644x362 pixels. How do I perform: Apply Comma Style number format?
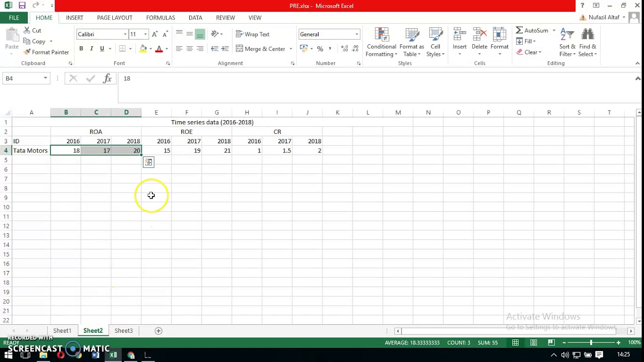click(330, 49)
